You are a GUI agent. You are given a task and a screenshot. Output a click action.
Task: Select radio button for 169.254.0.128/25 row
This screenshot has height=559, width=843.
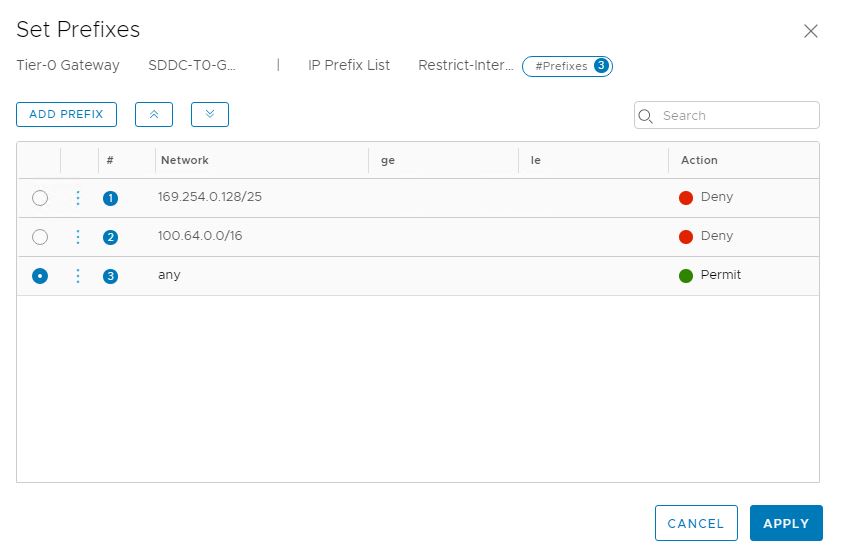(40, 198)
